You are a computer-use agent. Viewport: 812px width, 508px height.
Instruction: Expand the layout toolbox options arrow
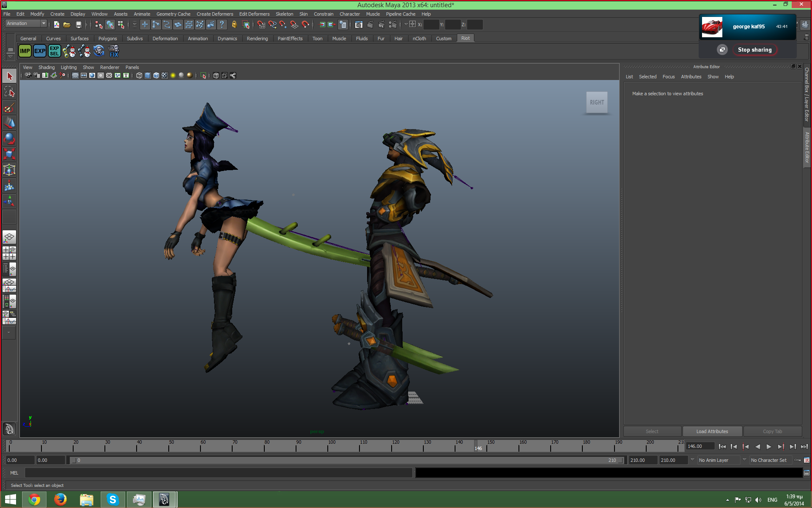[x=8, y=333]
